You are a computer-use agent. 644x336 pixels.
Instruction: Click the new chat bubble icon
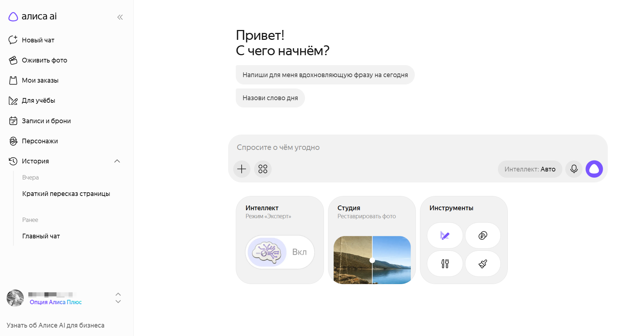[13, 40]
